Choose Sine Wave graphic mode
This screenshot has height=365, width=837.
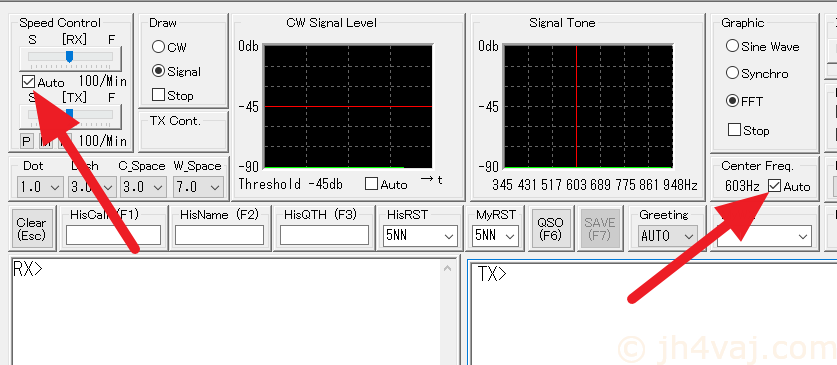[x=732, y=46]
